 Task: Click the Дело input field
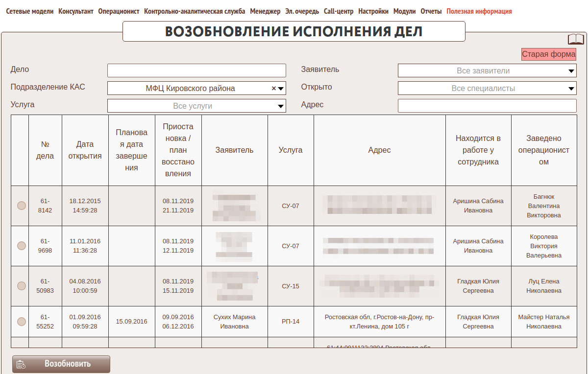click(x=196, y=70)
